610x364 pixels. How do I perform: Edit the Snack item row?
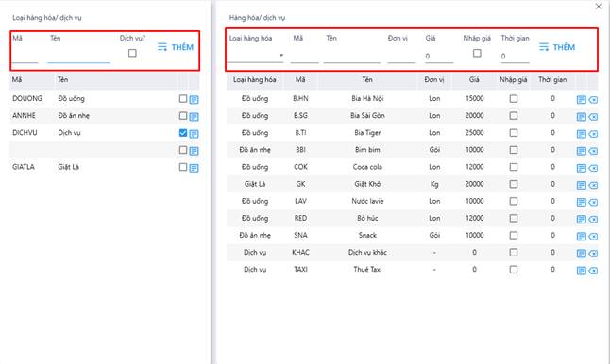582,237
